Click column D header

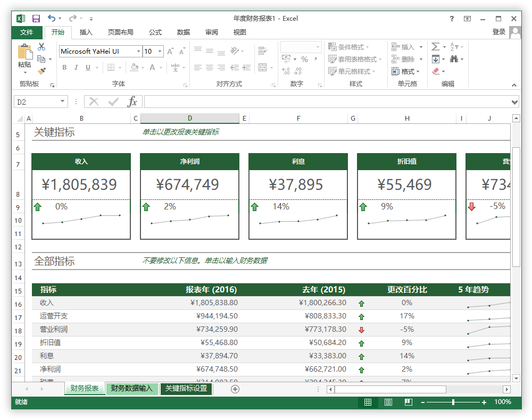(190, 119)
